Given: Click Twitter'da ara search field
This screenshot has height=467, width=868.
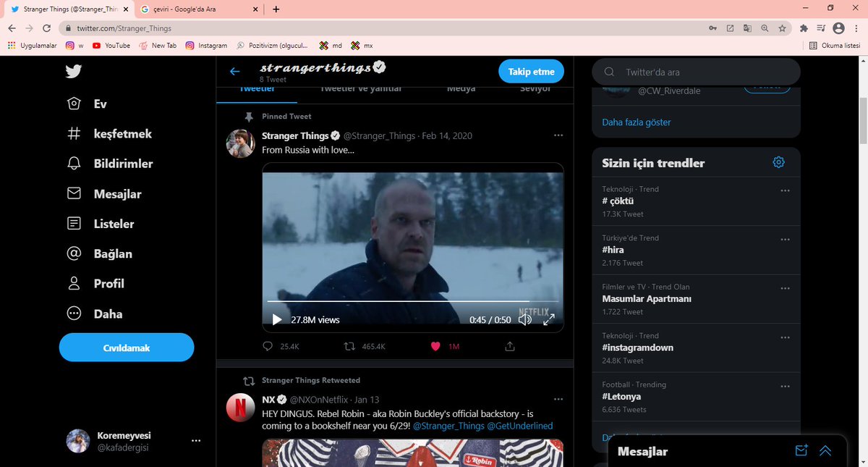Looking at the screenshot, I should point(696,72).
